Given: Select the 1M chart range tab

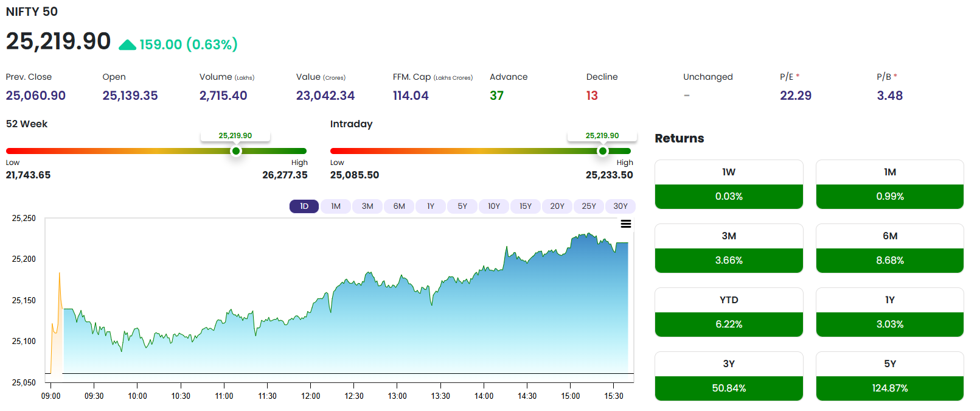Looking at the screenshot, I should coord(336,206).
